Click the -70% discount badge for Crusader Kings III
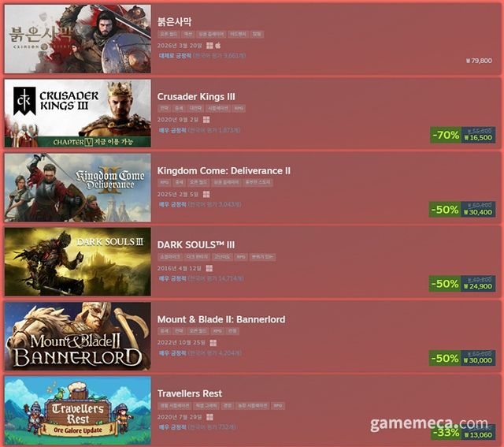Image resolution: width=504 pixels, height=447 pixels. 446,135
